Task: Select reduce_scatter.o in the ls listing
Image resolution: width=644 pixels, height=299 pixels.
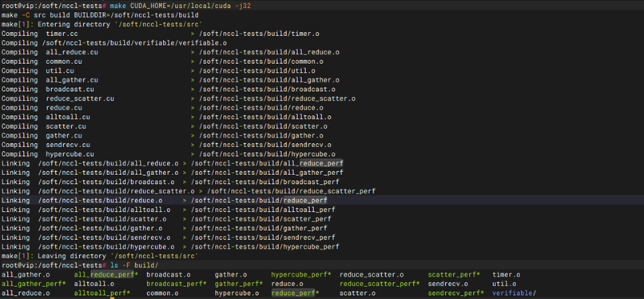Action: pyautogui.click(x=372, y=275)
